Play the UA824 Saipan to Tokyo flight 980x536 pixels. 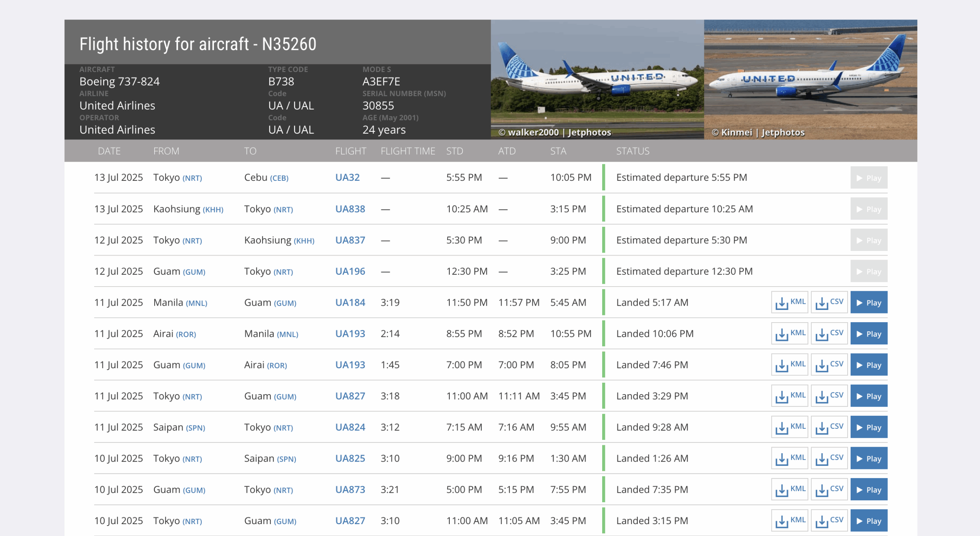pyautogui.click(x=869, y=427)
